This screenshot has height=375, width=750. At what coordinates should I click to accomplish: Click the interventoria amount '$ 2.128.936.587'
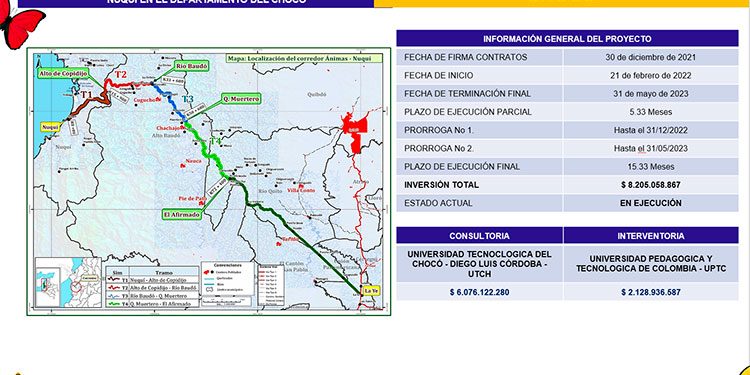pyautogui.click(x=651, y=292)
